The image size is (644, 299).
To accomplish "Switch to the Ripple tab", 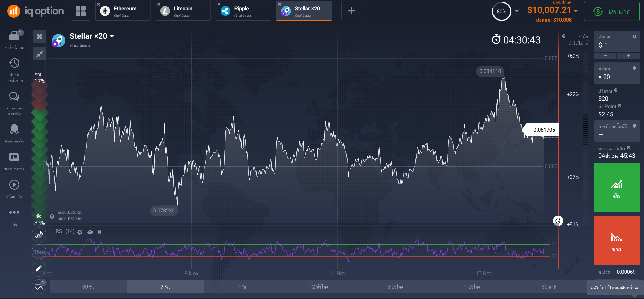I will [244, 11].
